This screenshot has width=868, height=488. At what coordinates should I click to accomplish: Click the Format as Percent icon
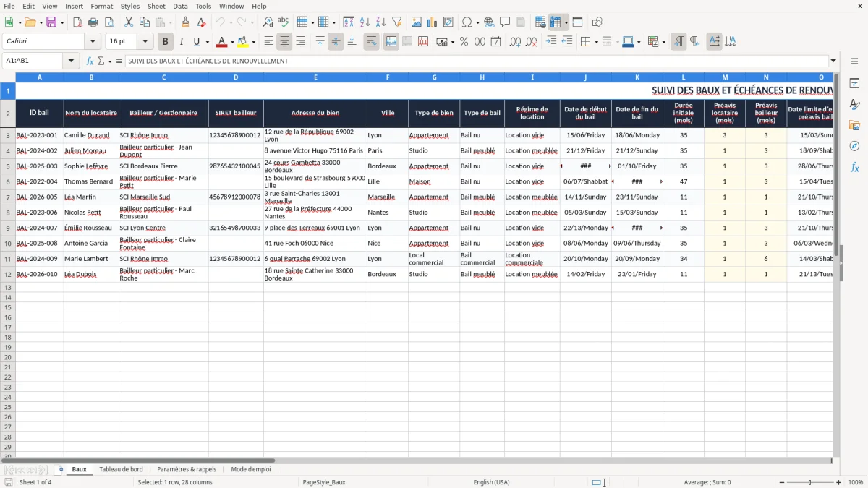(x=464, y=42)
